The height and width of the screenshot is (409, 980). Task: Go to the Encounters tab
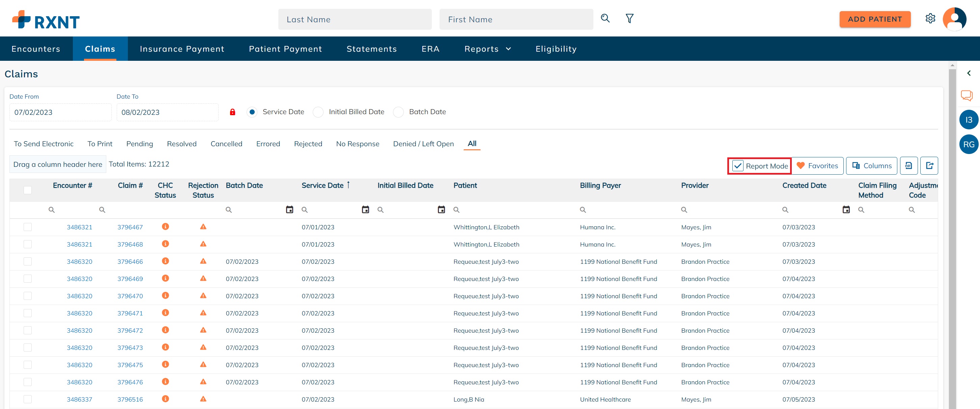click(x=36, y=49)
